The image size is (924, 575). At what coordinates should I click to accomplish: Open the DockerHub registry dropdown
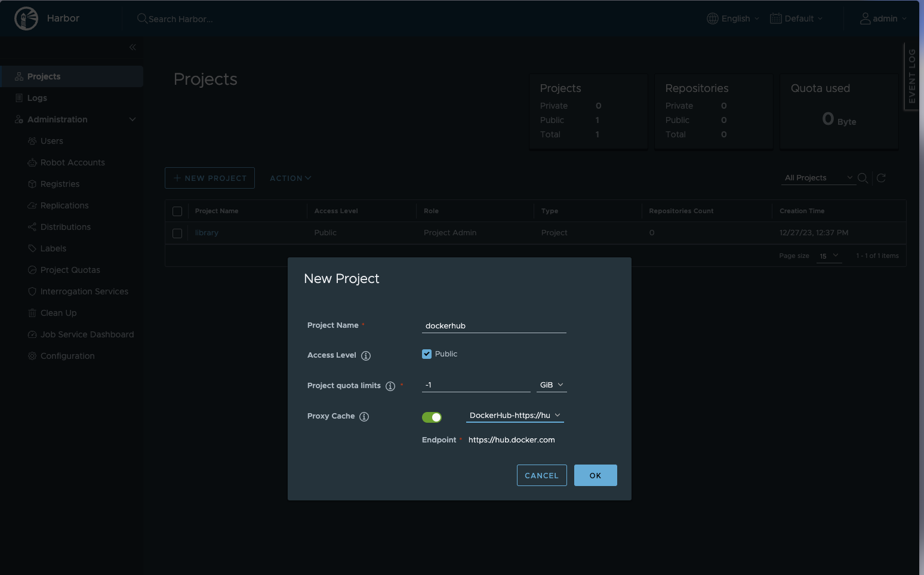click(x=515, y=416)
